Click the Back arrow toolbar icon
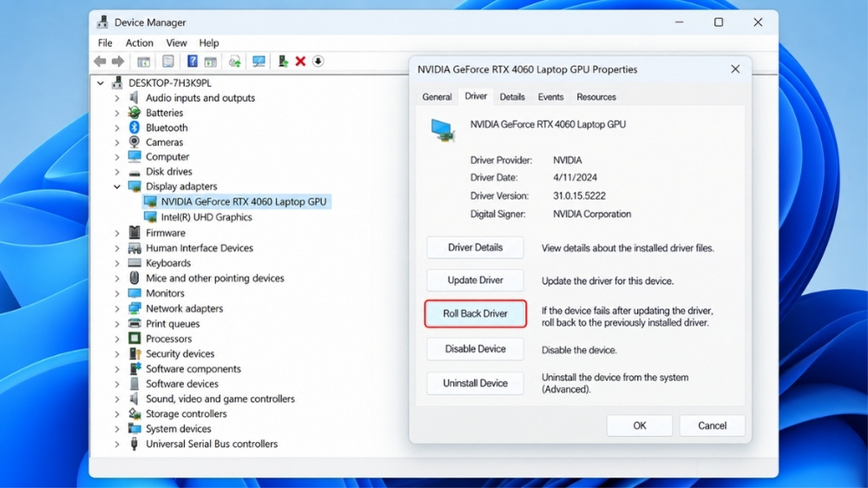 (100, 62)
